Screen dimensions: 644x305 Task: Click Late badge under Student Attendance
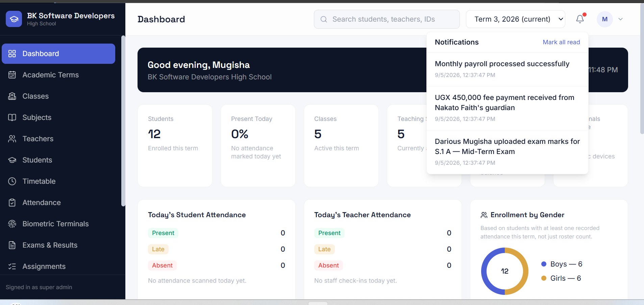158,249
